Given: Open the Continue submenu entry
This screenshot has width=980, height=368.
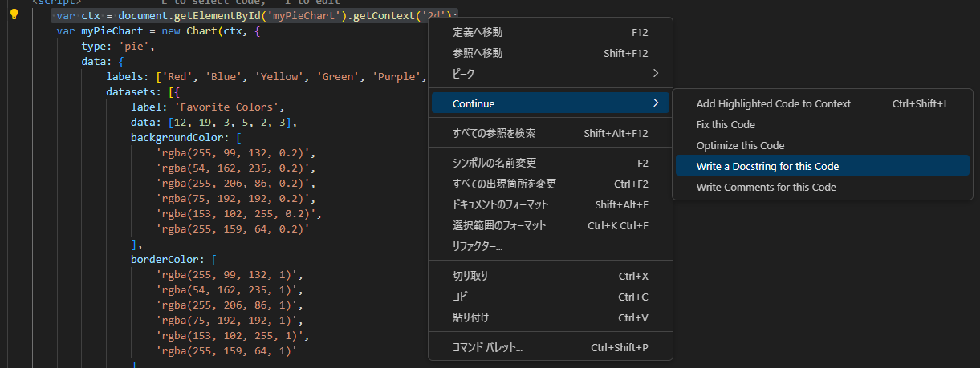Looking at the screenshot, I should (551, 103).
